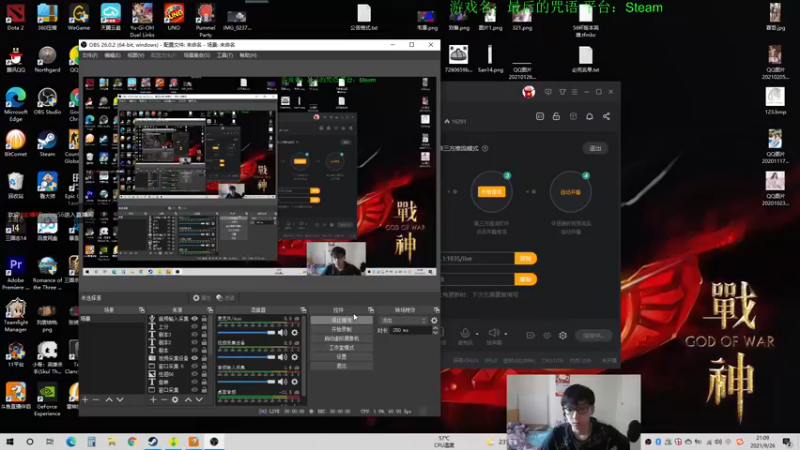The height and width of the screenshot is (450, 800).
Task: Toggle visibility of 视频采集设备 source
Action: [194, 358]
